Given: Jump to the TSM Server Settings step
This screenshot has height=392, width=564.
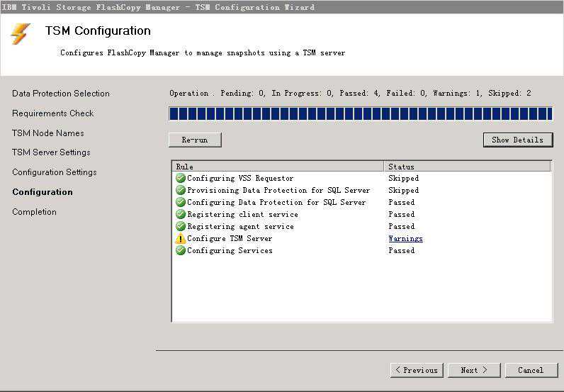Looking at the screenshot, I should tap(51, 152).
